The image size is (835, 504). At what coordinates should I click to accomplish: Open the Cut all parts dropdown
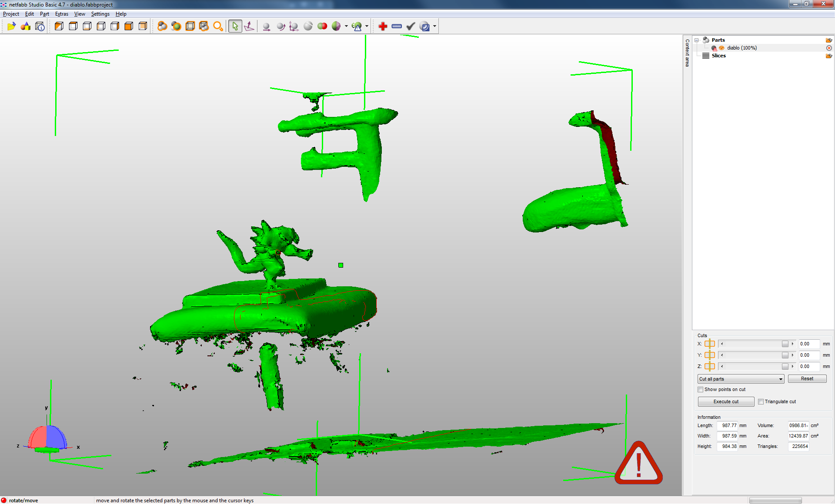(741, 379)
